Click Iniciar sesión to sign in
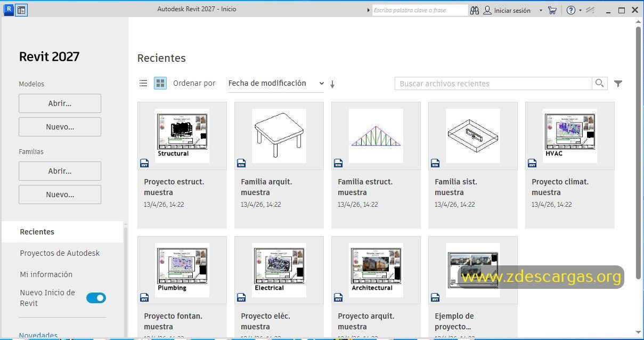Screen dimensions: 644x340 (x=512, y=10)
